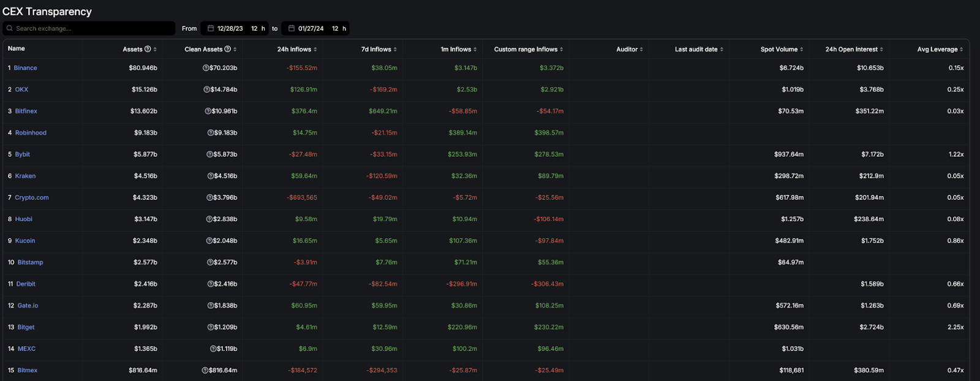Open the Robinhood exchange link
Image resolution: width=980 pixels, height=381 pixels.
[31, 133]
